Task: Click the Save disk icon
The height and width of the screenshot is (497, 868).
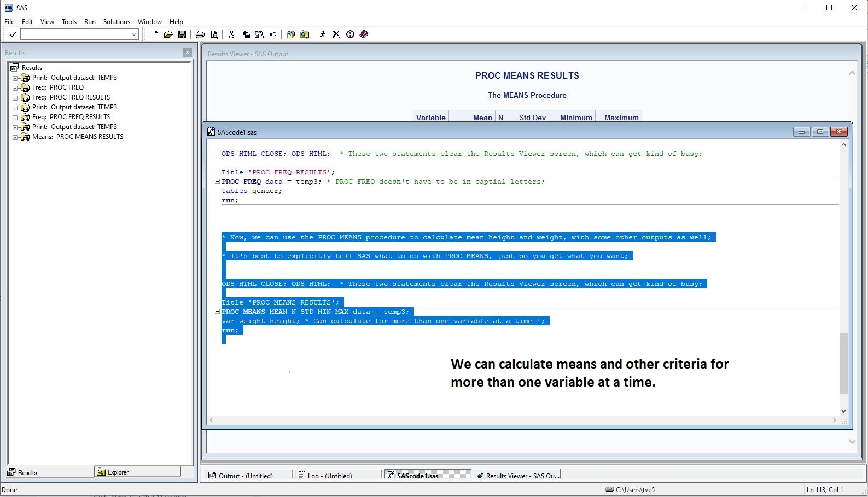Action: pyautogui.click(x=182, y=34)
